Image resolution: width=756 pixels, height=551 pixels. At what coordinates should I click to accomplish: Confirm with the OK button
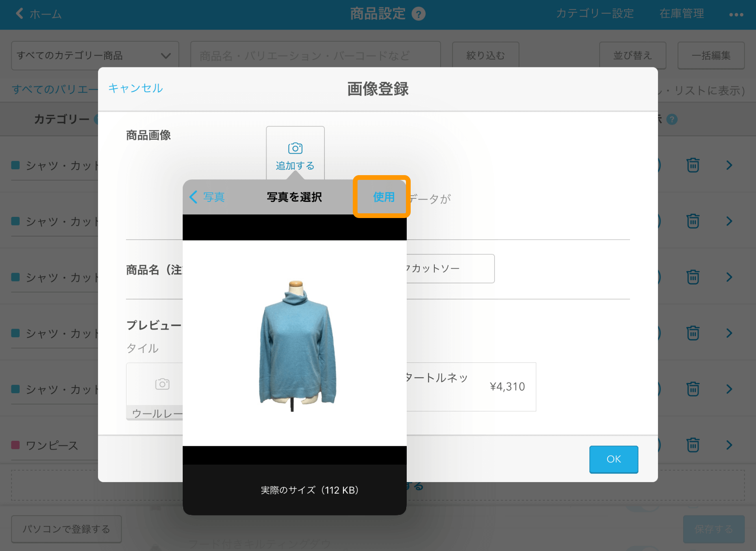tap(613, 459)
